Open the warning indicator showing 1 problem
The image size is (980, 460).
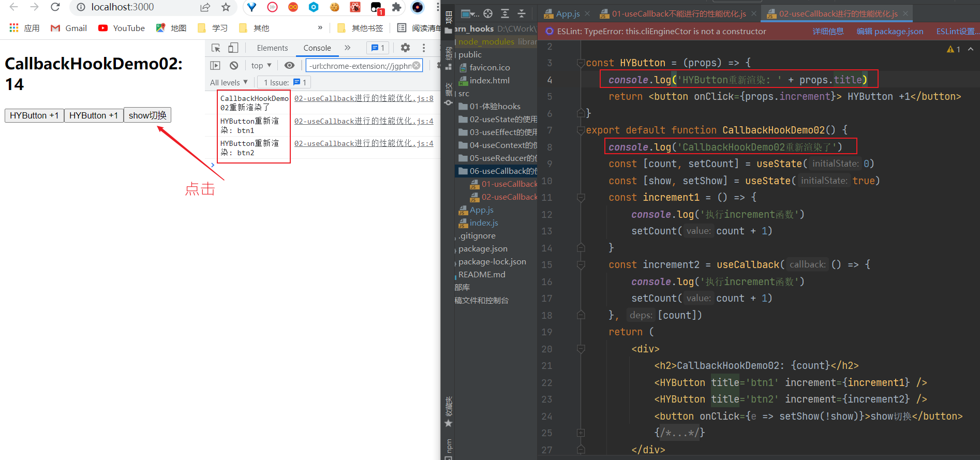[x=954, y=49]
